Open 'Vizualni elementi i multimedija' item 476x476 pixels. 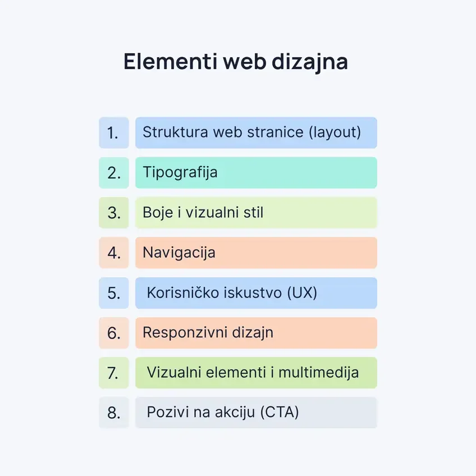(256, 373)
